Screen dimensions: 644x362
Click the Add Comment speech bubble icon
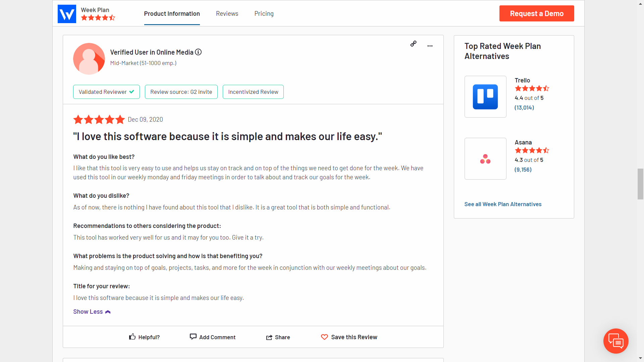193,337
